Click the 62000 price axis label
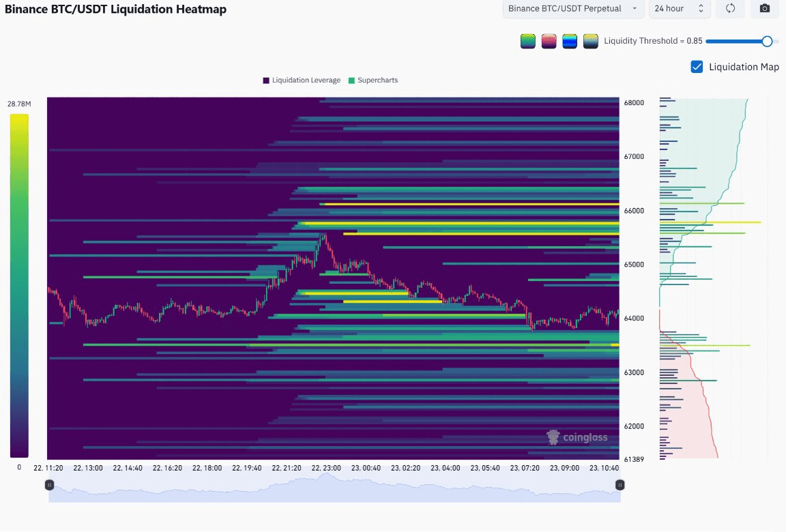 634,426
